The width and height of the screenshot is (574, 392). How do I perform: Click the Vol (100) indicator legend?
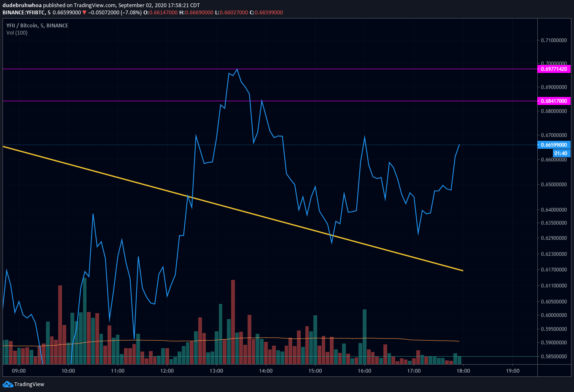coord(17,32)
